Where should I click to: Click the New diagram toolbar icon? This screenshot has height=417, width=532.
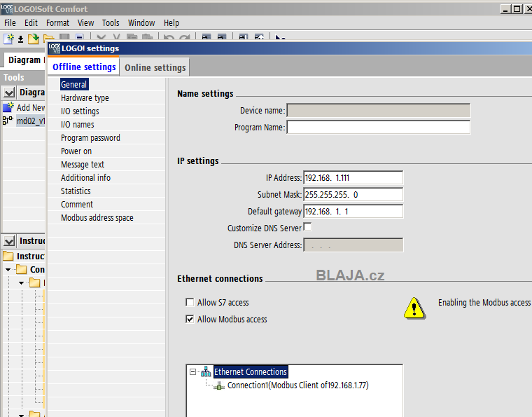8,39
